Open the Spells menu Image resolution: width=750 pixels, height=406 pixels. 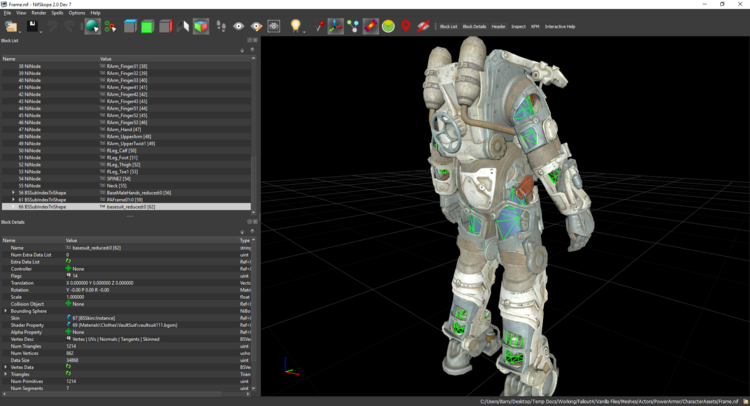click(x=57, y=13)
